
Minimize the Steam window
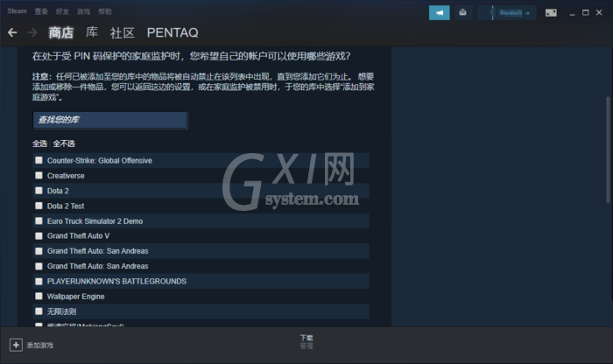pyautogui.click(x=573, y=13)
